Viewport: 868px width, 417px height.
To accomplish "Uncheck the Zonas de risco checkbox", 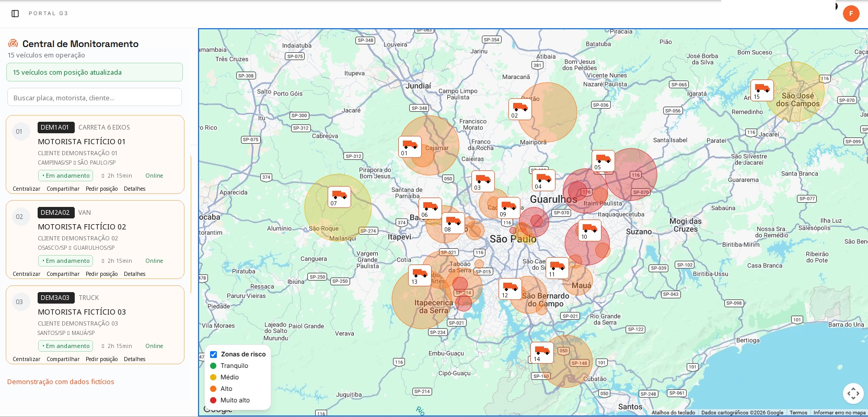I will coord(213,354).
